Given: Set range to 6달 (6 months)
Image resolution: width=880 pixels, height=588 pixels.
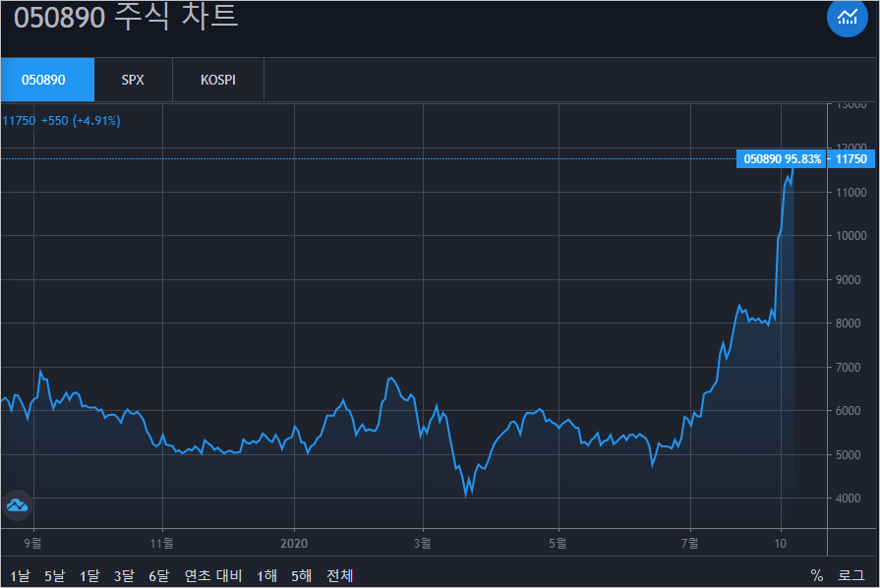Looking at the screenshot, I should click(x=159, y=575).
